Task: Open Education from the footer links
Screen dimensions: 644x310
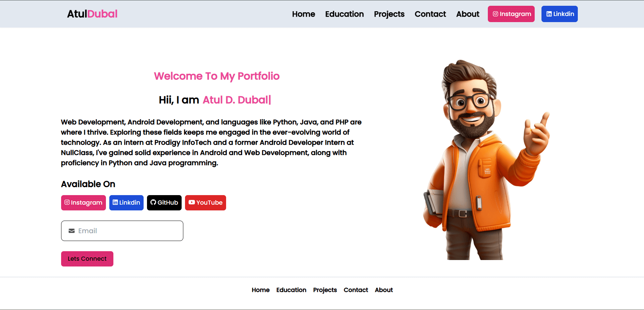Action: pos(291,290)
